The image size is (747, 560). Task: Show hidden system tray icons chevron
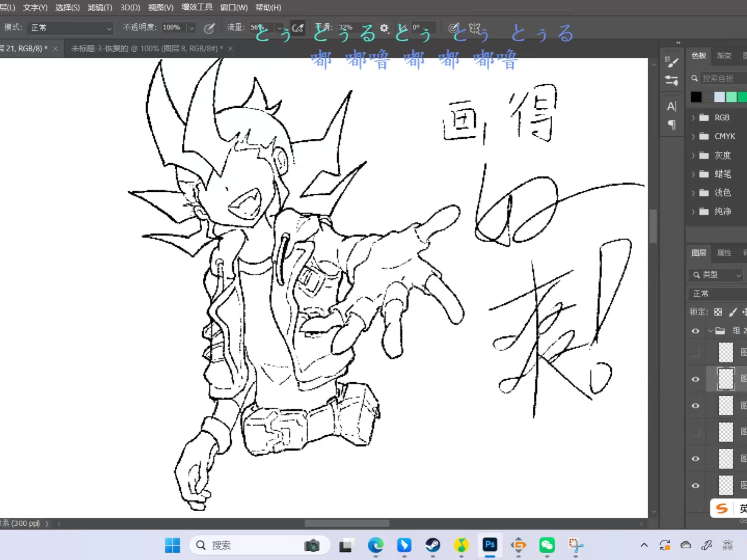tap(644, 545)
